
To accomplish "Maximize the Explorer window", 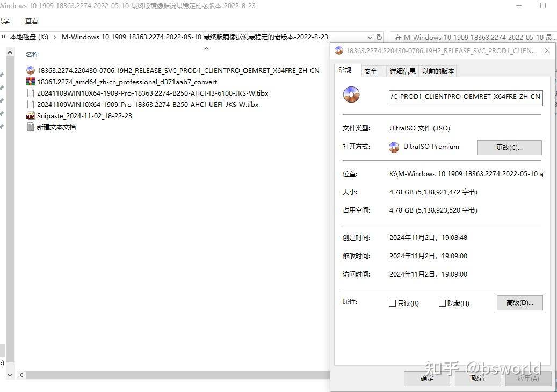I will (x=543, y=6).
